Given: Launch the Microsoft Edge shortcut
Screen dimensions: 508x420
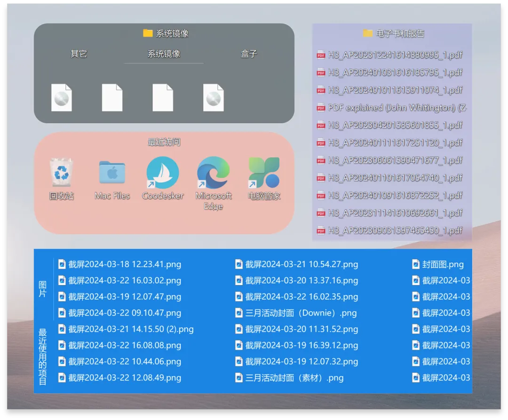Looking at the screenshot, I should [214, 173].
